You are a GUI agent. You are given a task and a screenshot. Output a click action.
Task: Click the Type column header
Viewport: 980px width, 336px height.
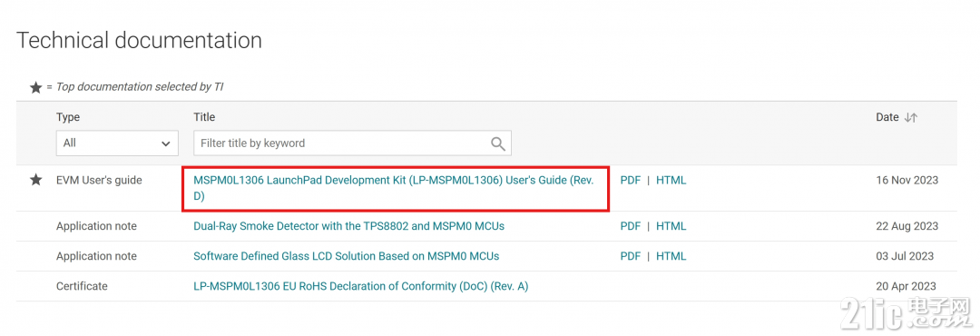(68, 118)
